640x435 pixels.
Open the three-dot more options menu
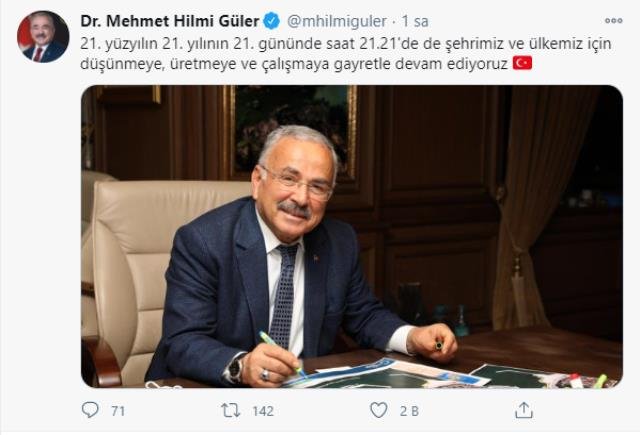click(x=613, y=21)
